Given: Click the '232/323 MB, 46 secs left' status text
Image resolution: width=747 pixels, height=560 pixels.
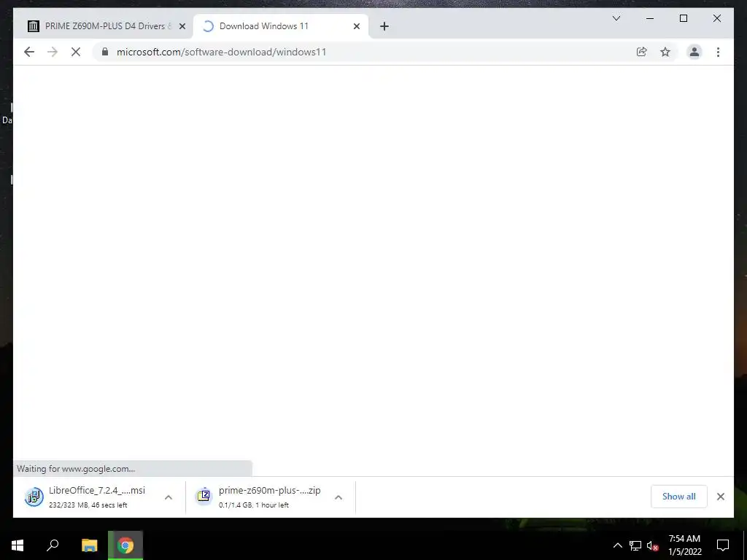Looking at the screenshot, I should [x=88, y=505].
